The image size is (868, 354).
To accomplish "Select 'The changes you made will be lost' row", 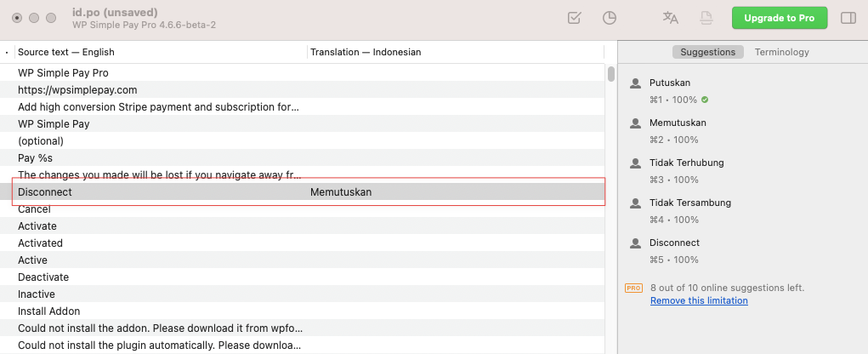I will [303, 175].
